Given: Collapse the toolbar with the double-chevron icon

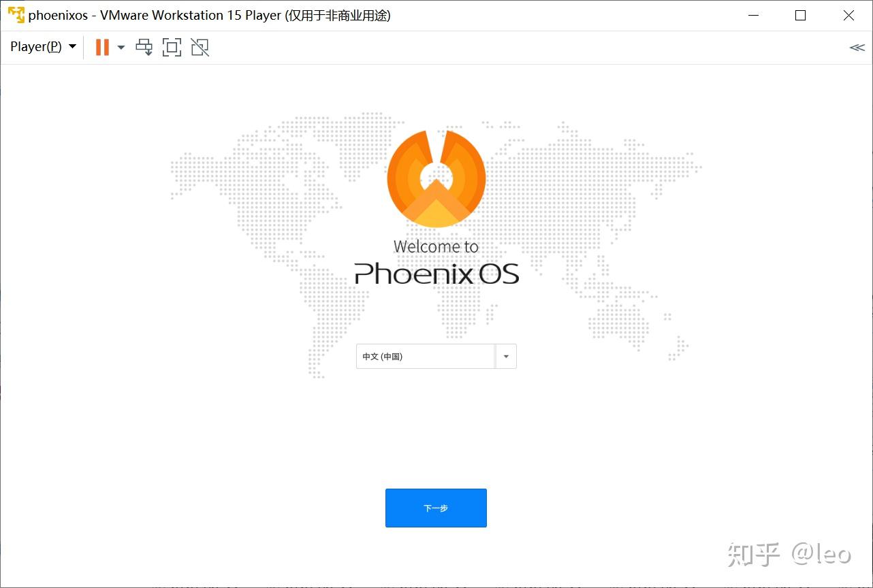Looking at the screenshot, I should tap(857, 47).
